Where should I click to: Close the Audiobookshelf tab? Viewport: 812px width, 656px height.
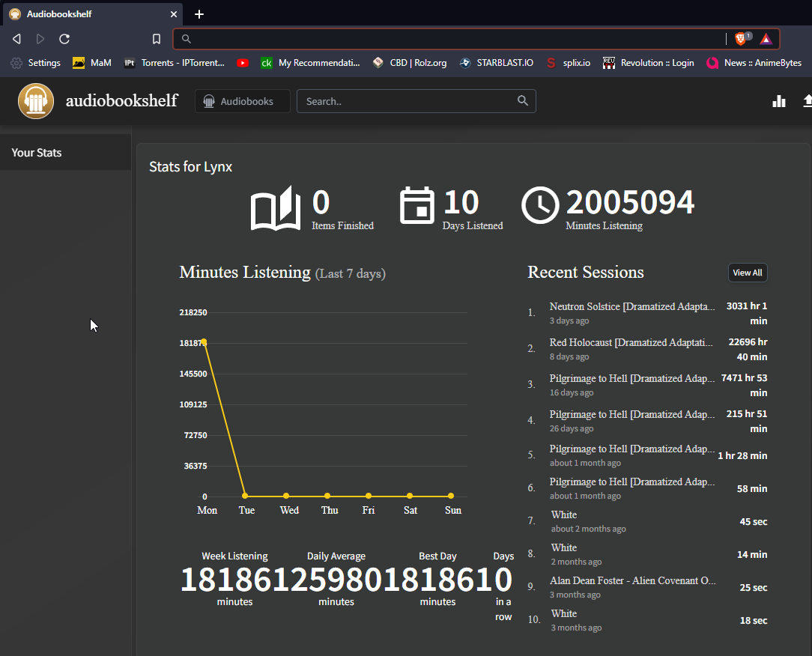(x=174, y=14)
